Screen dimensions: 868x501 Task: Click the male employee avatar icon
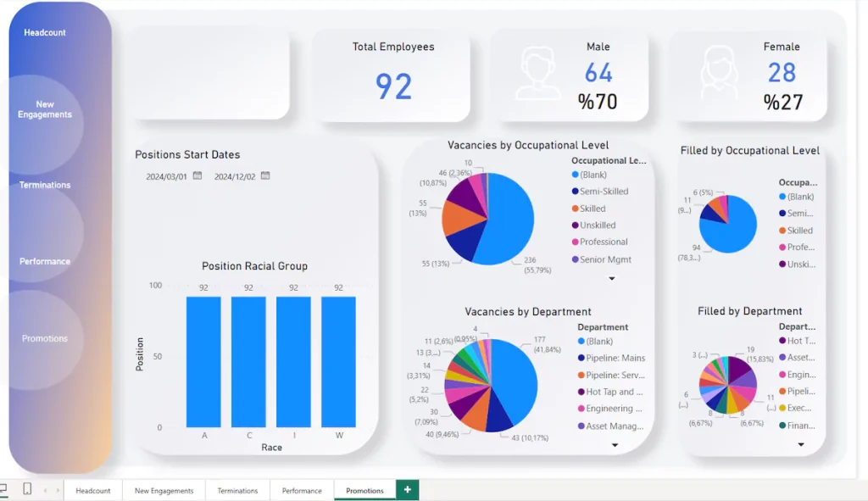point(539,74)
